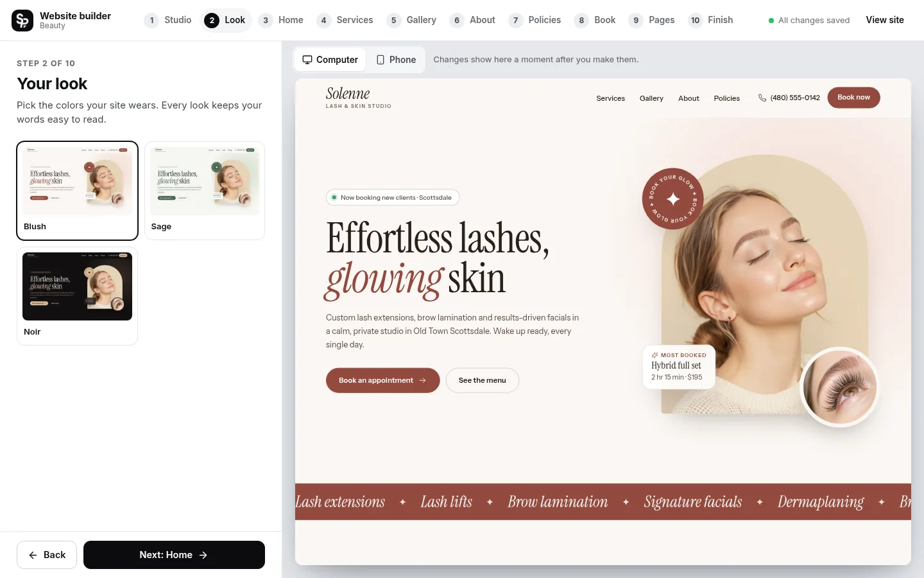Click Next: Home button
The height and width of the screenshot is (578, 924).
click(x=174, y=555)
